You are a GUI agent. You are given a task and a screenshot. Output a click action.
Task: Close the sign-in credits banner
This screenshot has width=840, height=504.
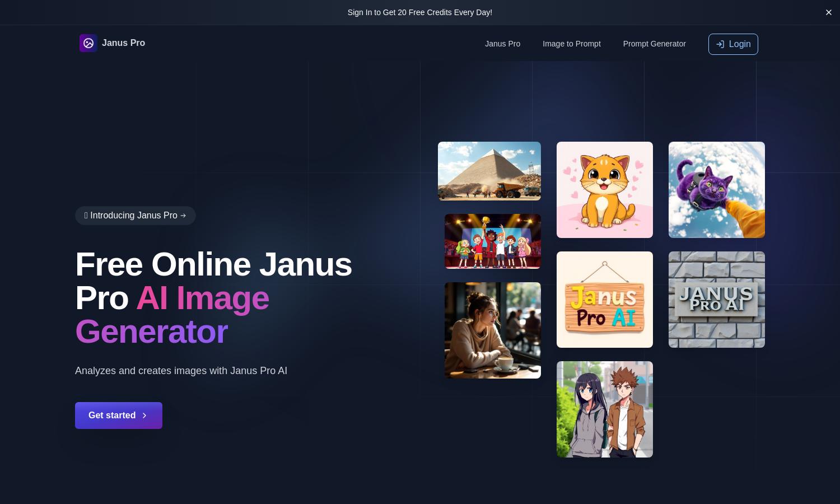click(x=829, y=12)
